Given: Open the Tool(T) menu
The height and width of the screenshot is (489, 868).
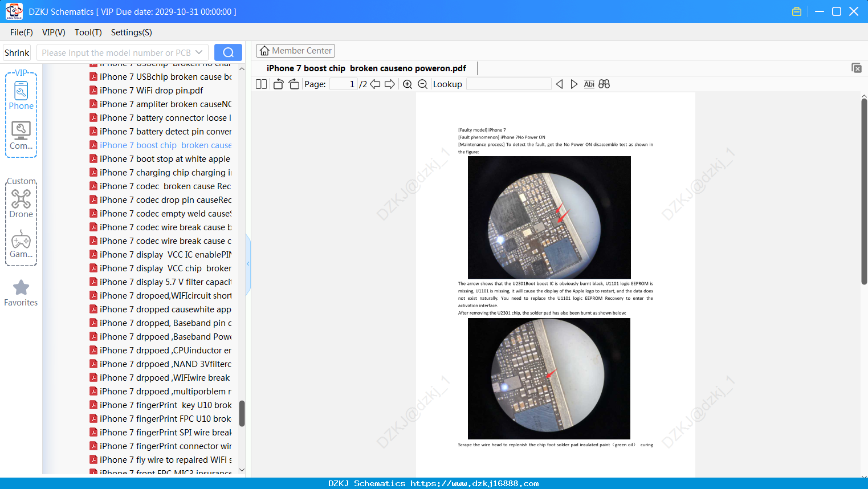Looking at the screenshot, I should [x=88, y=32].
